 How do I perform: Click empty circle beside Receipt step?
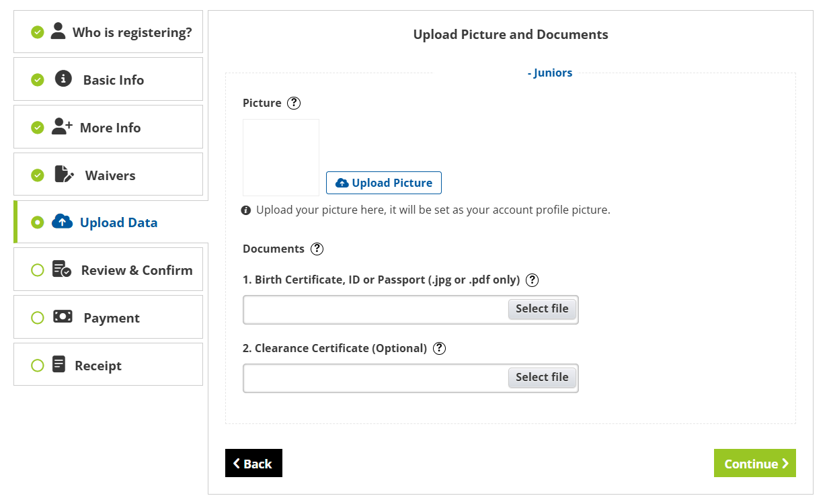click(x=38, y=366)
